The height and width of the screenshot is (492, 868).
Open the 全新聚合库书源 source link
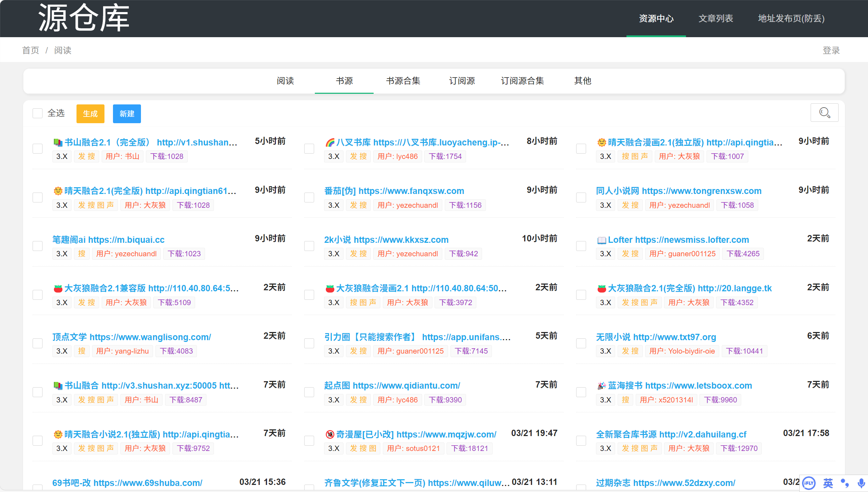click(x=671, y=434)
